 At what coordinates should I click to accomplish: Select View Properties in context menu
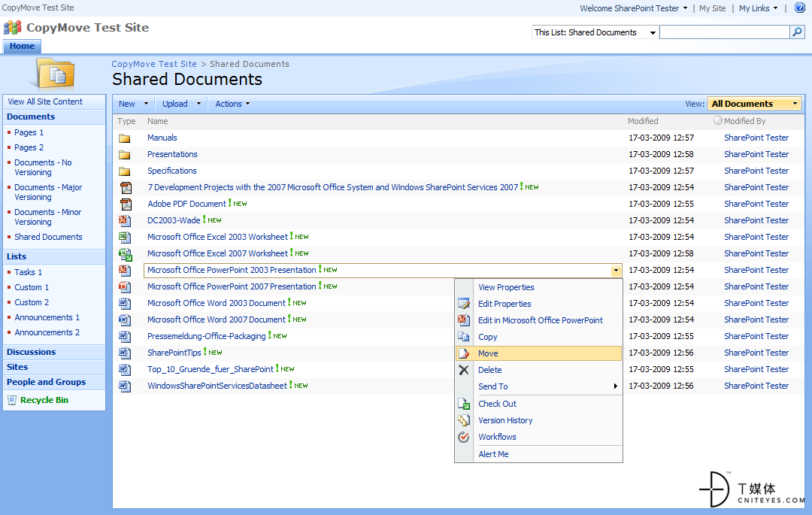(538, 287)
